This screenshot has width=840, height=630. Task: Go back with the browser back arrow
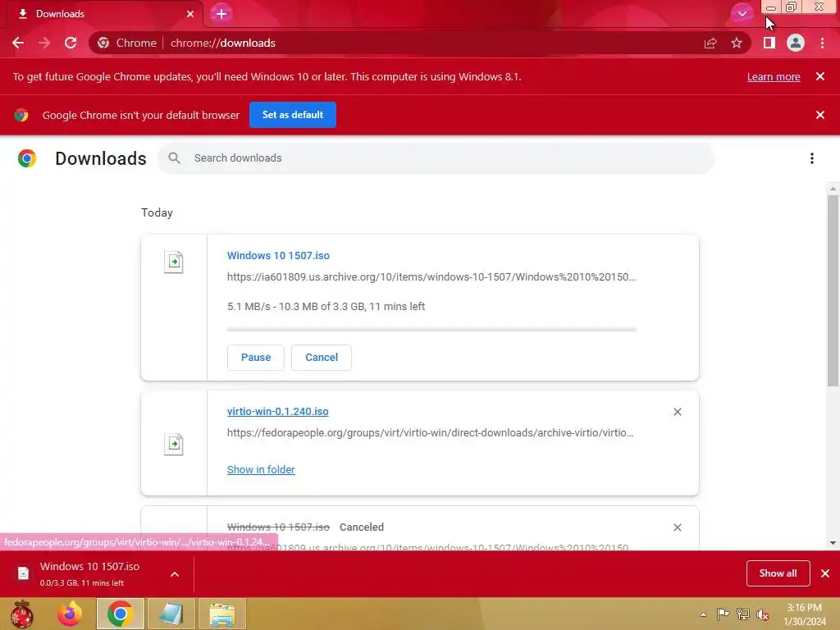click(18, 43)
